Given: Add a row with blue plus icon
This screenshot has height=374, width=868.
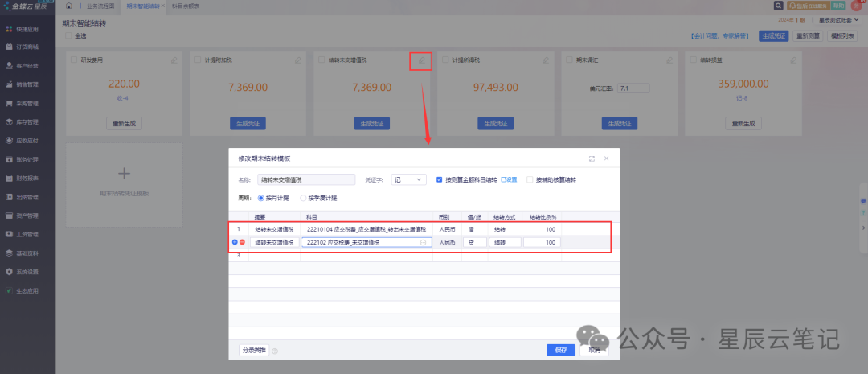Looking at the screenshot, I should point(235,242).
